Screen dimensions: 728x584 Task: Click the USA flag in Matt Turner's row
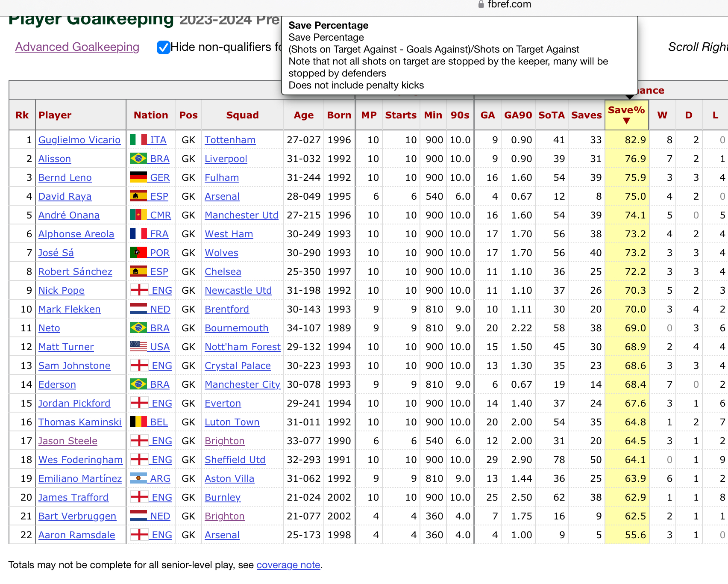point(138,346)
